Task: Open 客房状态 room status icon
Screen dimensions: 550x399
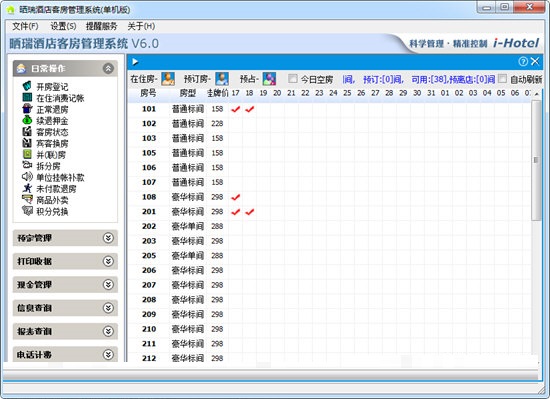Action: pos(27,131)
